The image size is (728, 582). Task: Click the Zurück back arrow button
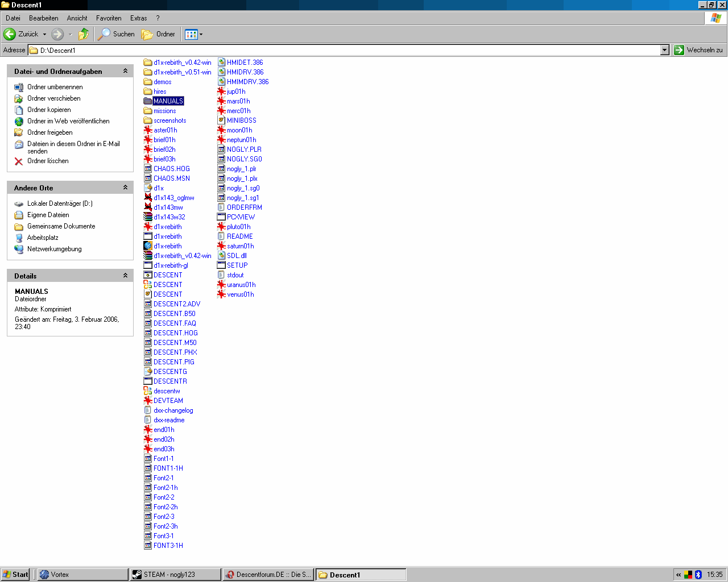click(10, 34)
